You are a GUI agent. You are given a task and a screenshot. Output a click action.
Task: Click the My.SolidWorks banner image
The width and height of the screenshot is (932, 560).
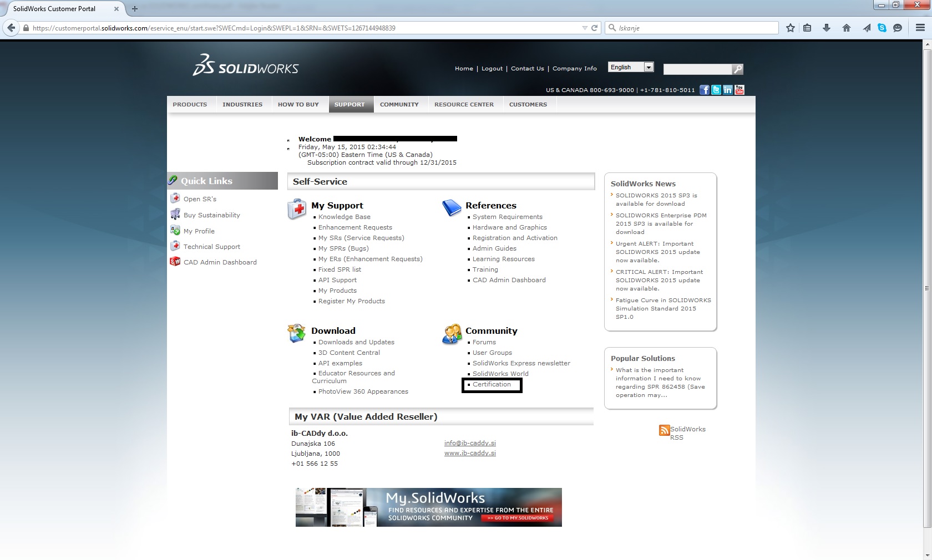click(x=428, y=507)
